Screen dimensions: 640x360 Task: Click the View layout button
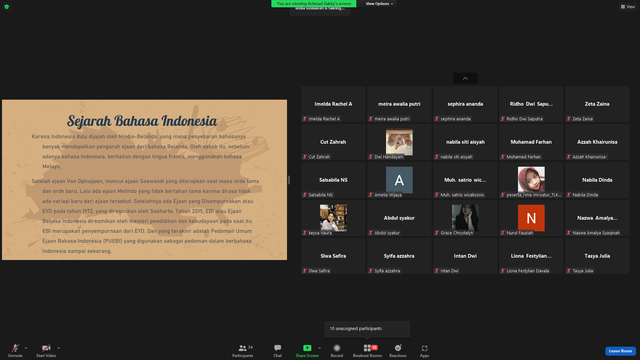[x=628, y=7]
